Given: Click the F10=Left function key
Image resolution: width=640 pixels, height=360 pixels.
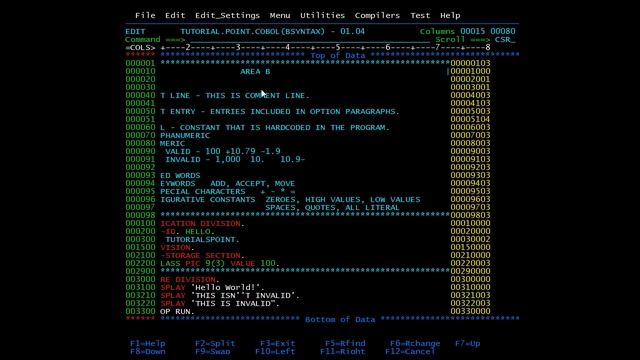Looking at the screenshot, I should pyautogui.click(x=275, y=351).
